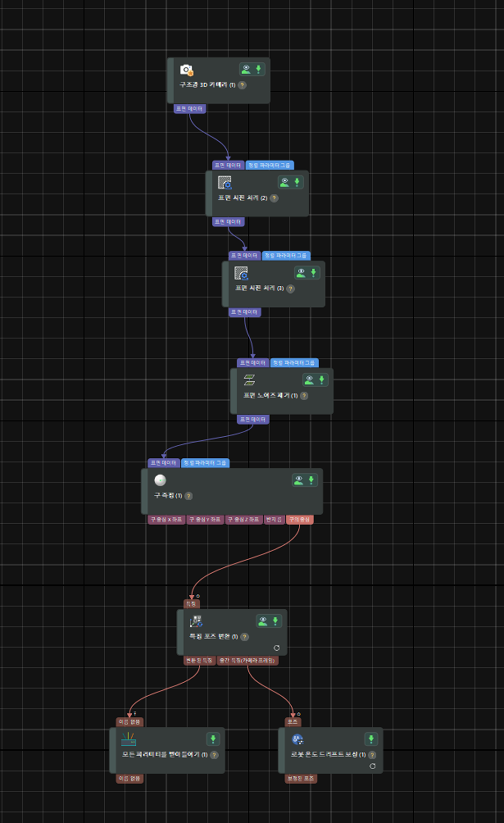The width and height of the screenshot is (504, 823).
Task: Select the robot temperature drift compensation step title
Action: [328, 755]
